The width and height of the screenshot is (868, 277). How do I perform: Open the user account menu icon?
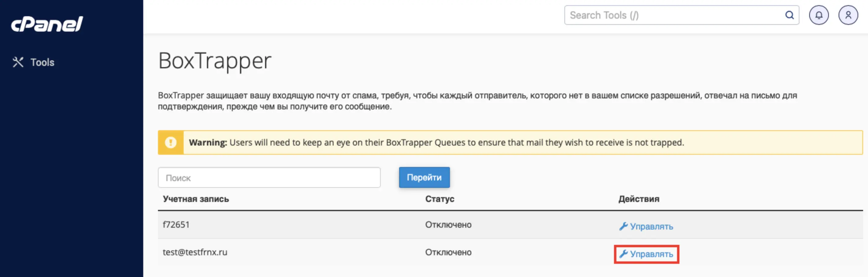(x=848, y=15)
